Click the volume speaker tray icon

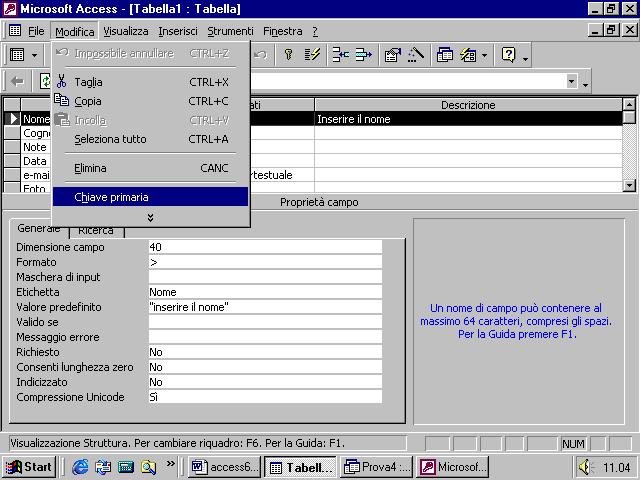coord(586,467)
